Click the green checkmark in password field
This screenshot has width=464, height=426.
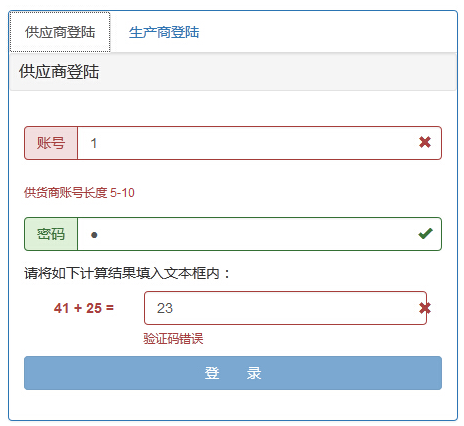(425, 234)
